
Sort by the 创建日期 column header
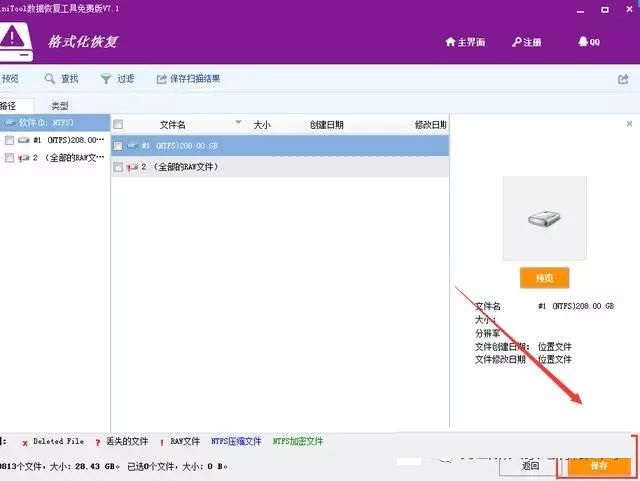point(327,125)
